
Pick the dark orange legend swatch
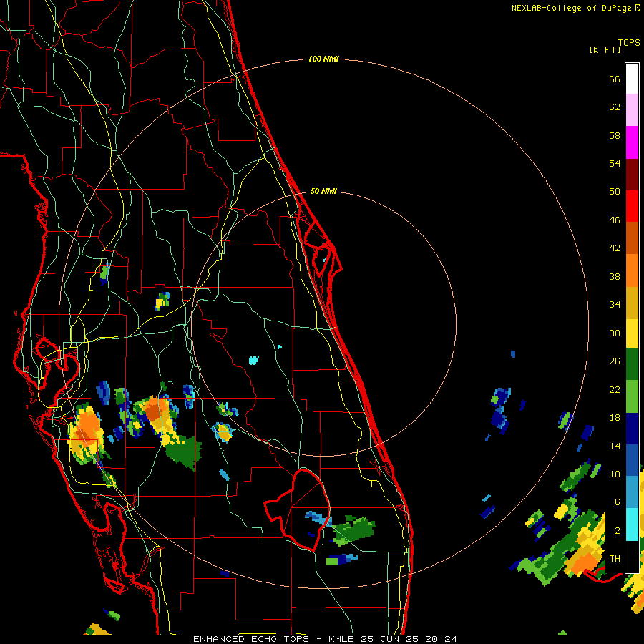click(632, 238)
